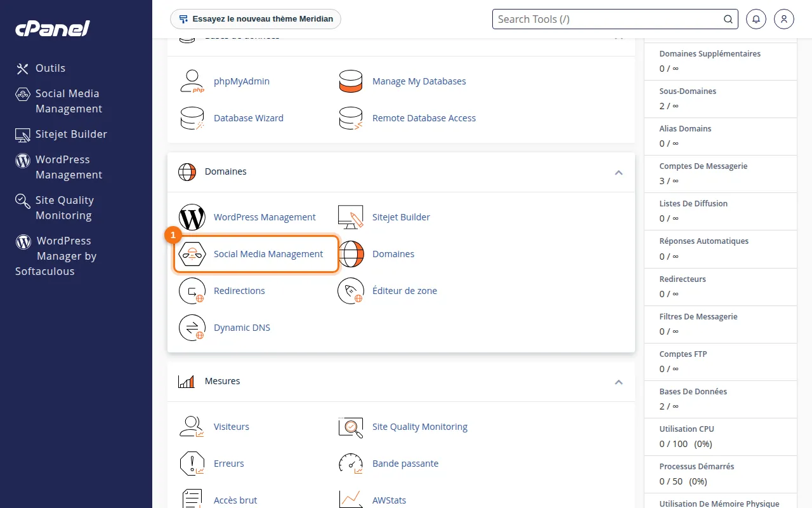Select WordPress Management in the sidebar
The width and height of the screenshot is (812, 508).
click(x=58, y=167)
